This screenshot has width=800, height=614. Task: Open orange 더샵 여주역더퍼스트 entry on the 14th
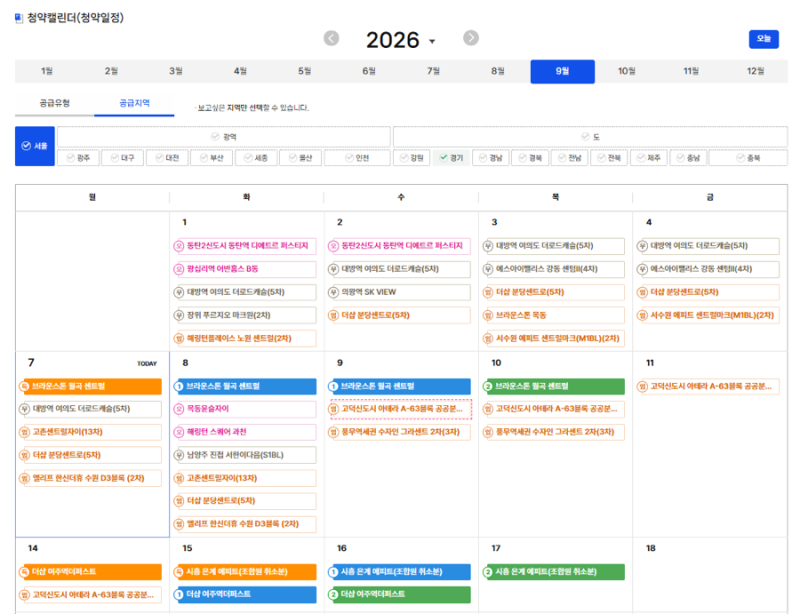[x=90, y=572]
